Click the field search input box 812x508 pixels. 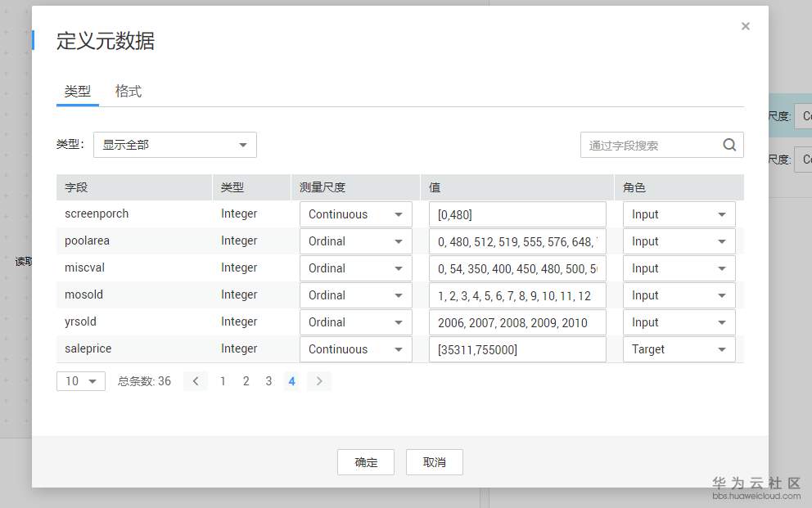(652, 145)
